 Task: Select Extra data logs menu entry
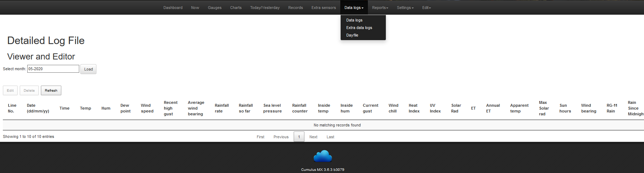coord(359,28)
